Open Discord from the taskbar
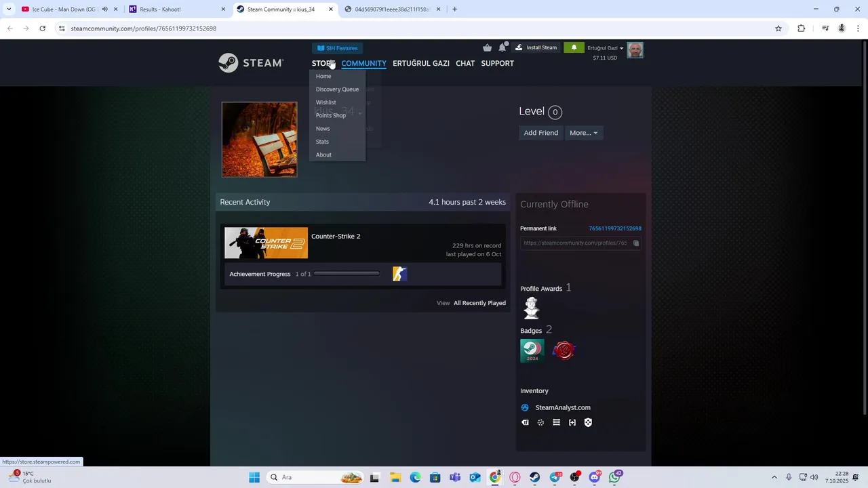 (x=595, y=477)
